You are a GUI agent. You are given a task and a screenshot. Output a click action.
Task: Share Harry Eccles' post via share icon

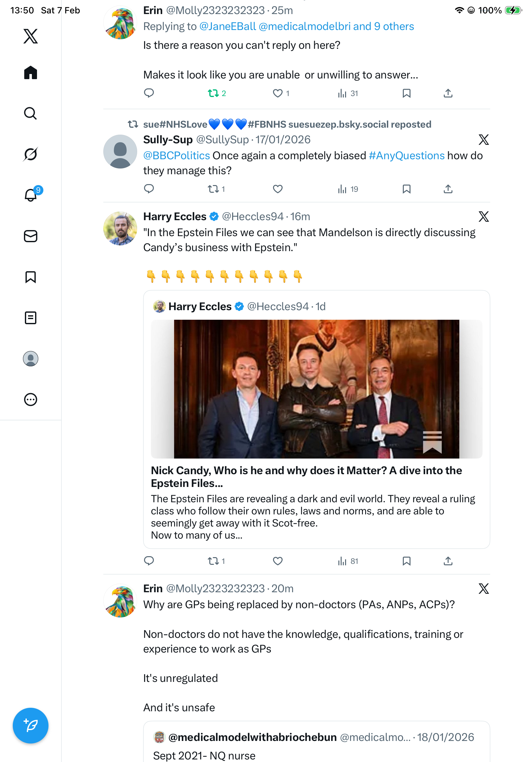[448, 561]
